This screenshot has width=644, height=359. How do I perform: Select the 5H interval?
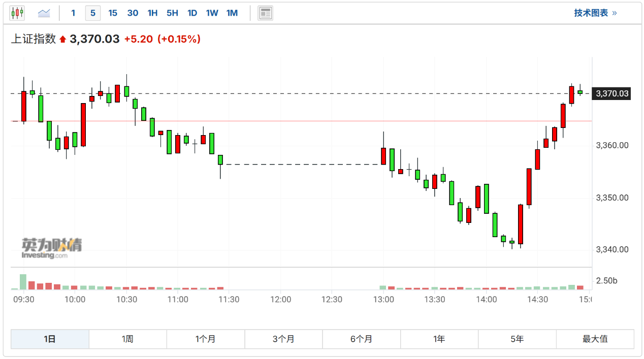coord(172,13)
